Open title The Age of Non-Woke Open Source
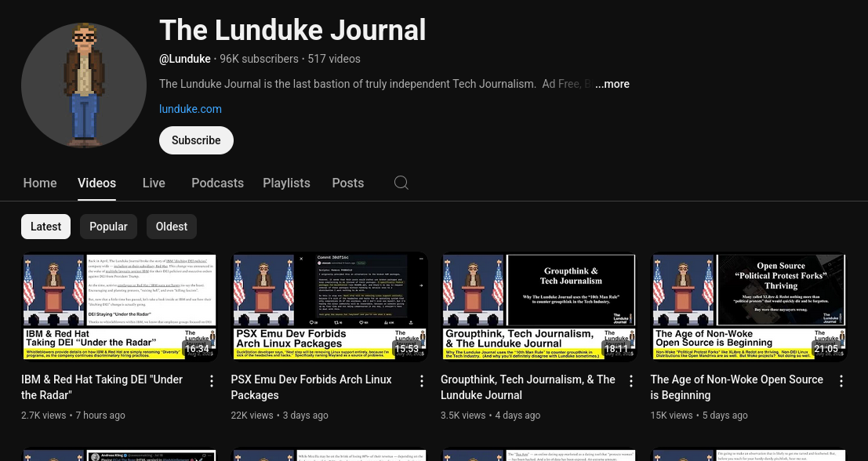 pyautogui.click(x=737, y=387)
